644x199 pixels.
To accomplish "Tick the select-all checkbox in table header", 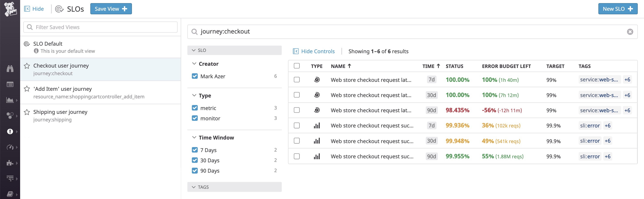I will 297,66.
